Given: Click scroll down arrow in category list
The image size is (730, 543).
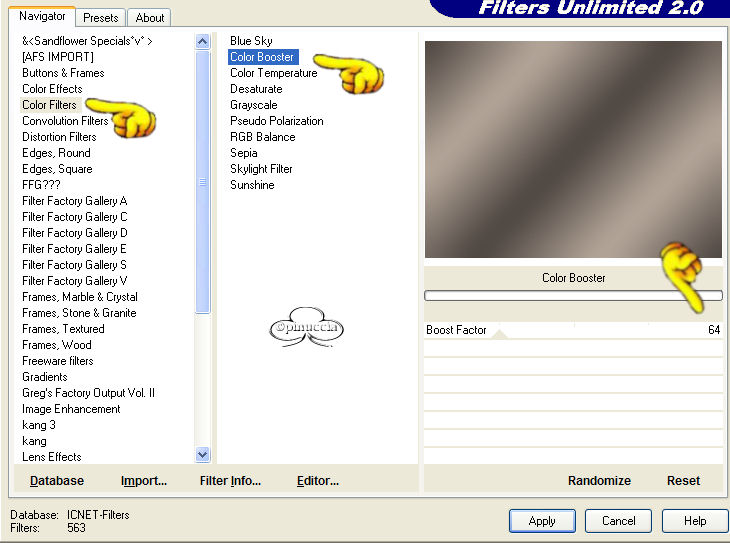Looking at the screenshot, I should point(203,455).
